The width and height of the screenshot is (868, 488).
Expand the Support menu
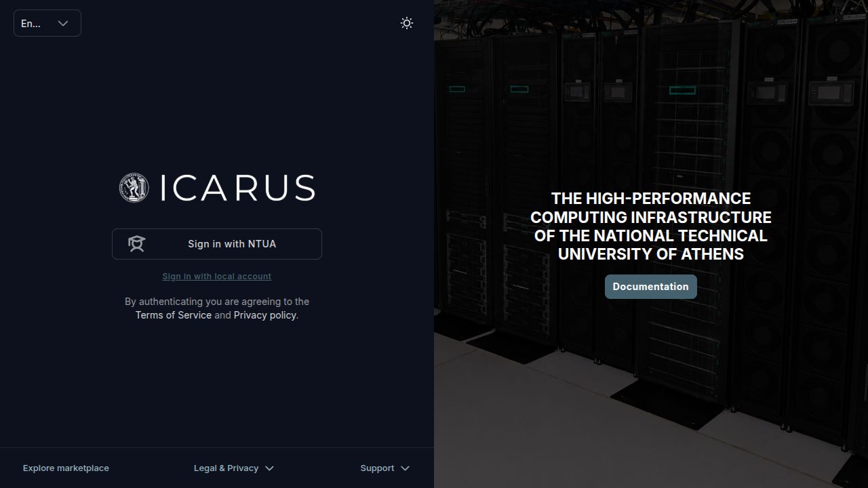pyautogui.click(x=385, y=468)
